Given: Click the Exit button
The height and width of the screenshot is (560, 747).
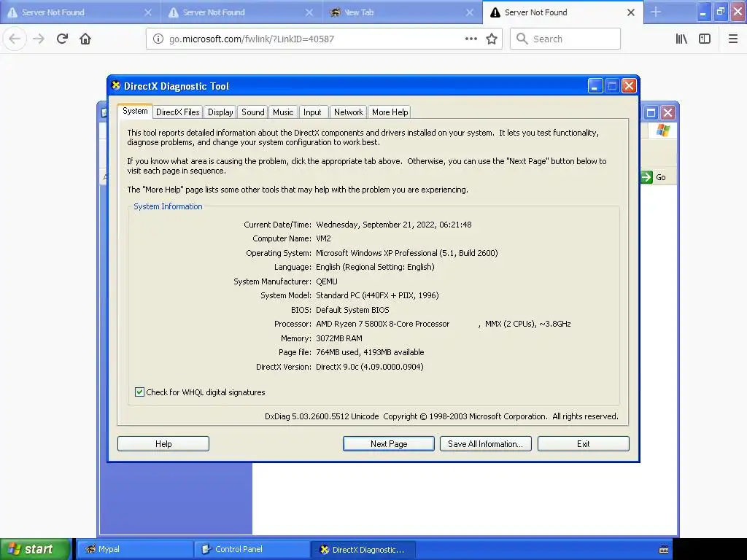Looking at the screenshot, I should 583,444.
